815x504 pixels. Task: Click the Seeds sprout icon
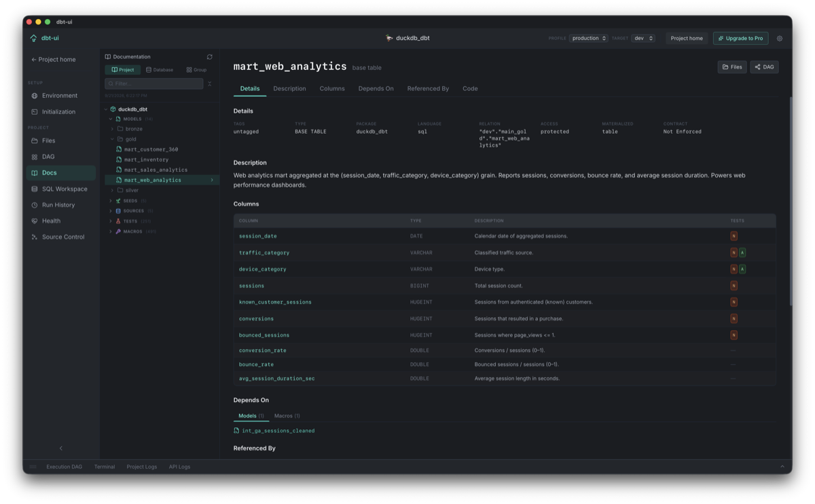tap(118, 201)
